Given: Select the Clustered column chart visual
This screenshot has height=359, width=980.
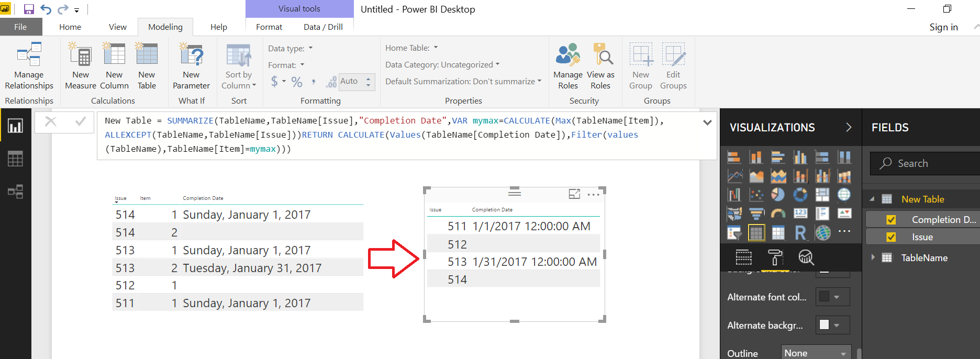Looking at the screenshot, I should pos(800,157).
